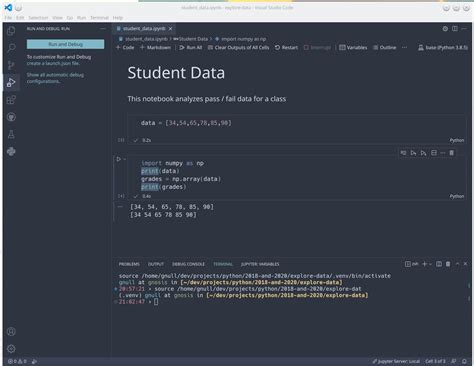Open the Extensions view
The height and width of the screenshot is (366, 474).
[11, 100]
